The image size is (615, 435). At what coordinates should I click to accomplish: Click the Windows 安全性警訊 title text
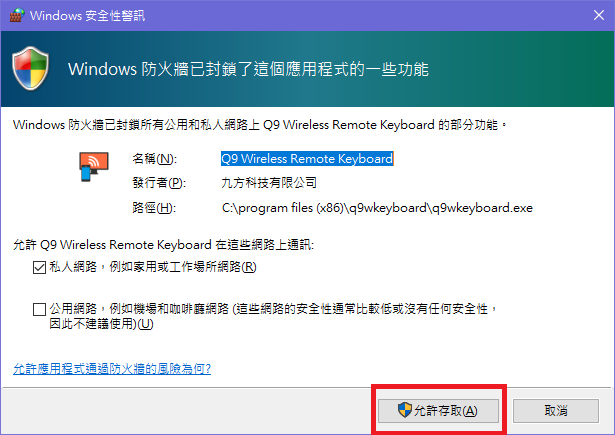(x=87, y=16)
